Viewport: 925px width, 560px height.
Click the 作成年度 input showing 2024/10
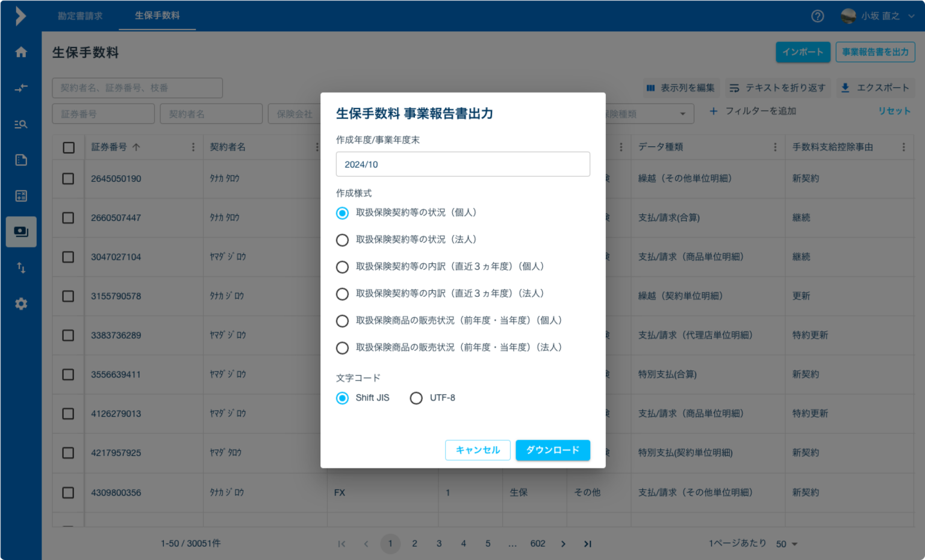462,164
